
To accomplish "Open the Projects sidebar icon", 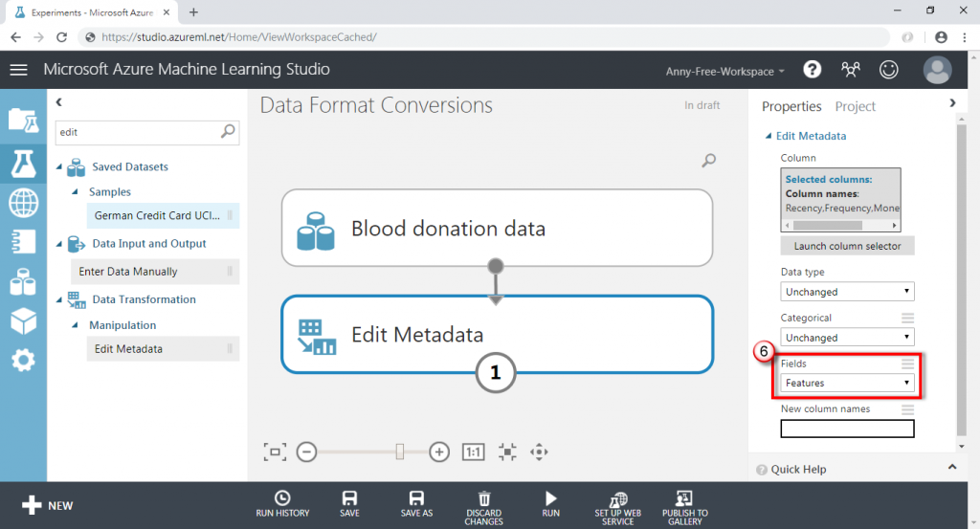I will [x=23, y=120].
